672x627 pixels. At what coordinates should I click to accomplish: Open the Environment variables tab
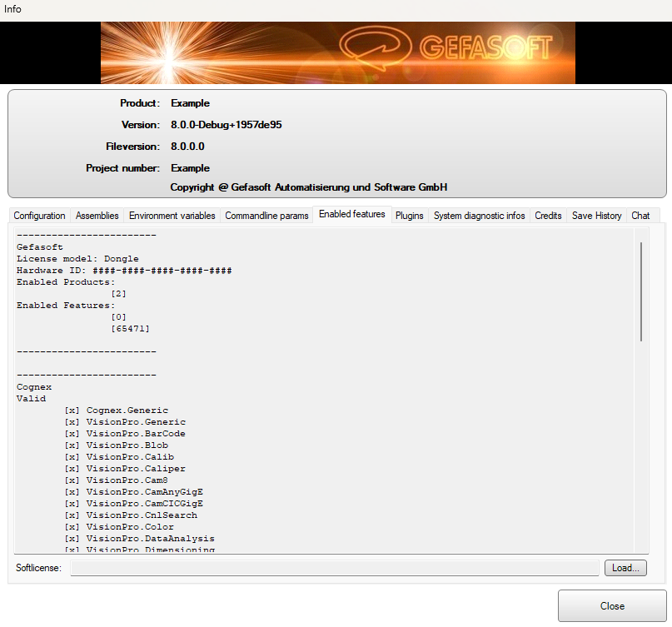[x=172, y=216]
